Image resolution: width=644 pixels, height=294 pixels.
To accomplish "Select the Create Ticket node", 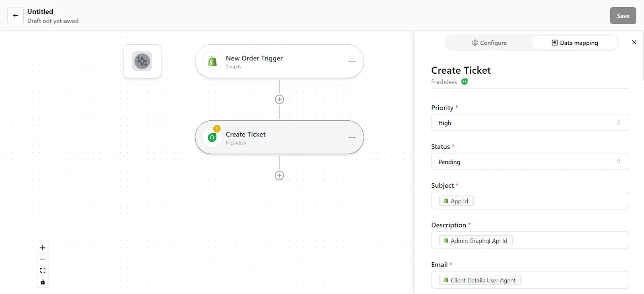I will coord(279,137).
